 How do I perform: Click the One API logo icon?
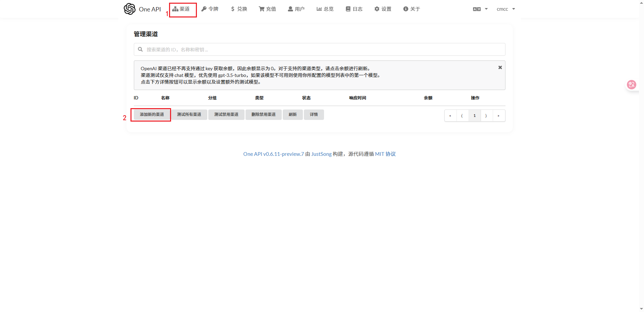click(129, 9)
